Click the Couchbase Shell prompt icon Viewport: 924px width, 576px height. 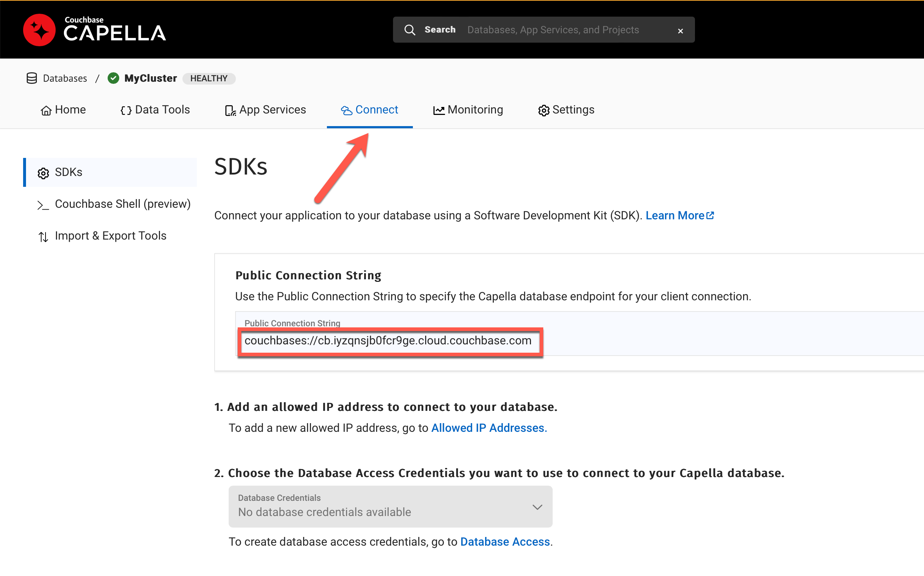coord(43,205)
